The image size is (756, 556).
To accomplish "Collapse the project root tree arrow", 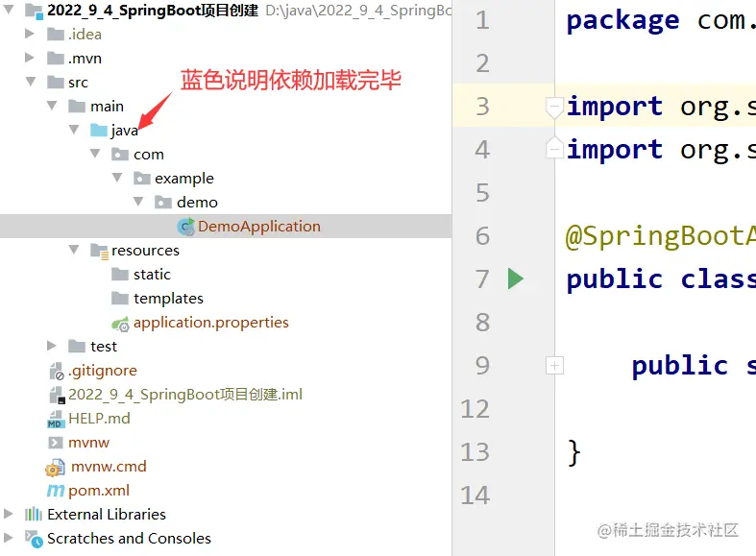I will pyautogui.click(x=9, y=9).
